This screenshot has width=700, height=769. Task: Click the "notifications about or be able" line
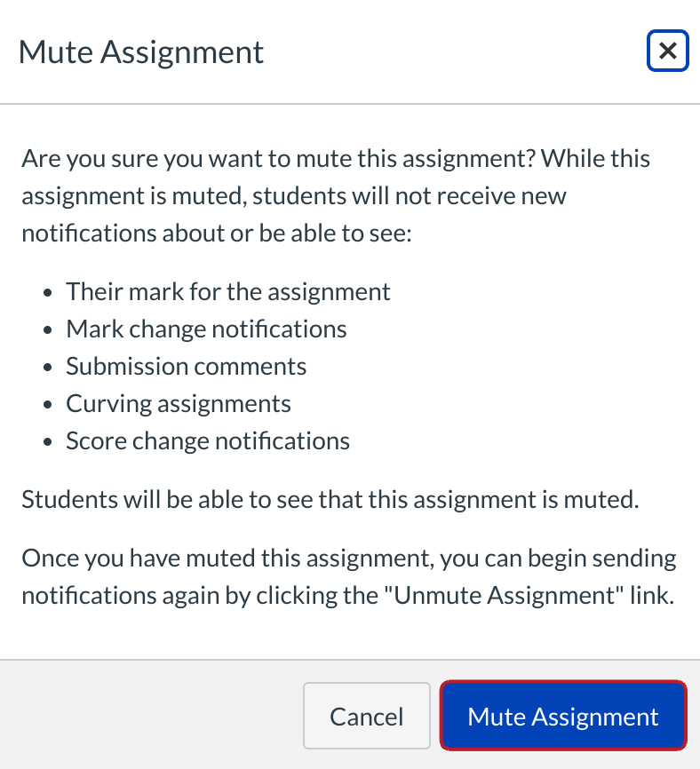pyautogui.click(x=213, y=232)
